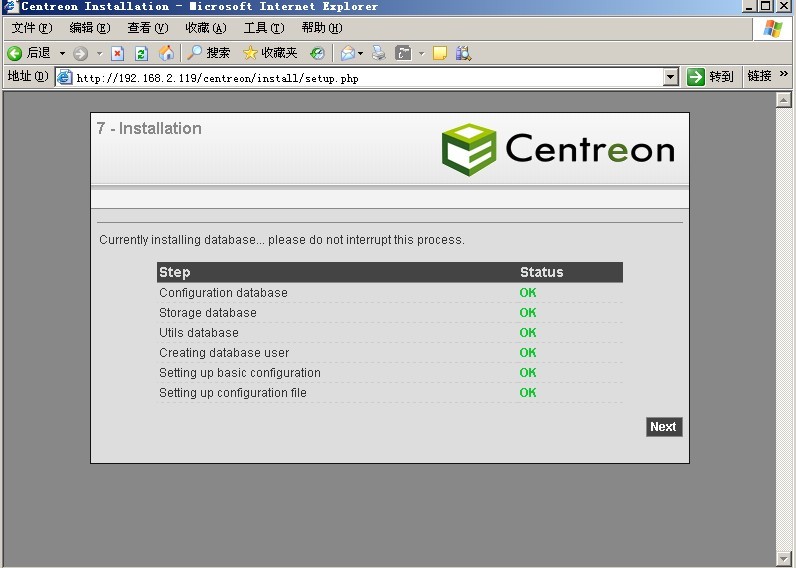
Task: Click the Go (转到) button
Action: point(710,77)
